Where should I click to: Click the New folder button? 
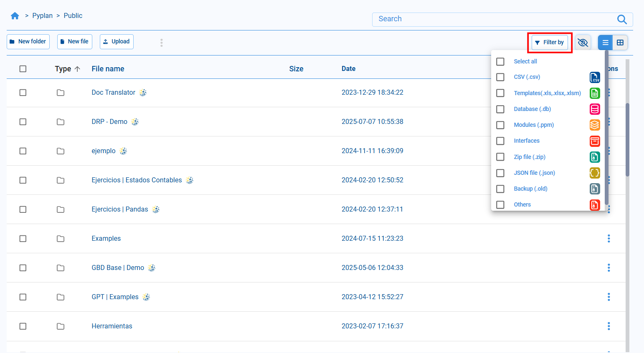[28, 42]
